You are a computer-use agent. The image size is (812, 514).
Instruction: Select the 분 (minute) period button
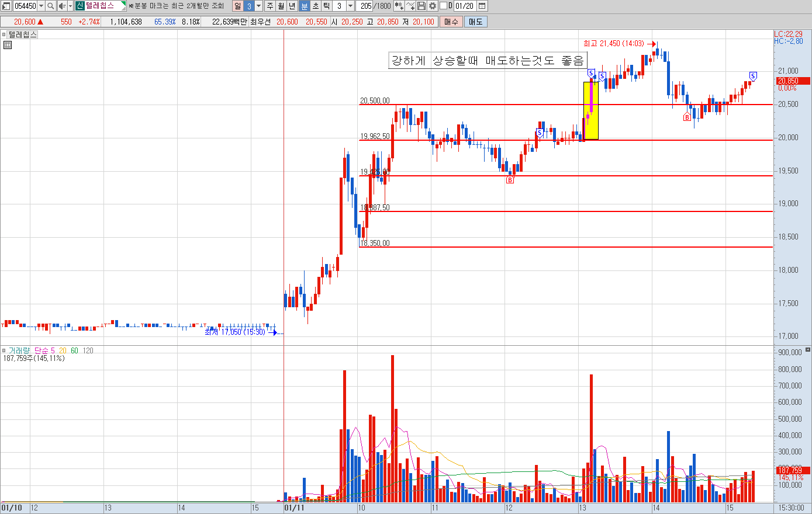click(x=304, y=6)
